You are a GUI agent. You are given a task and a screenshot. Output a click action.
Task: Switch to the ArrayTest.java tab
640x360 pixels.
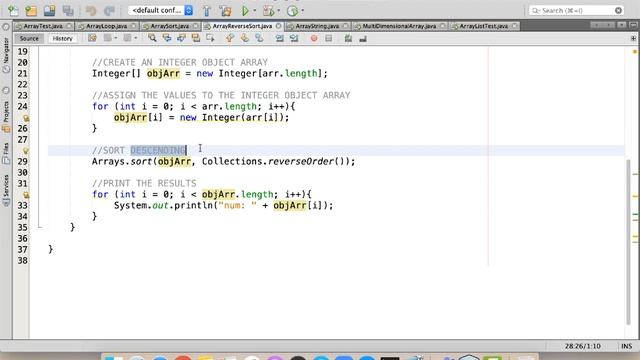(x=43, y=26)
